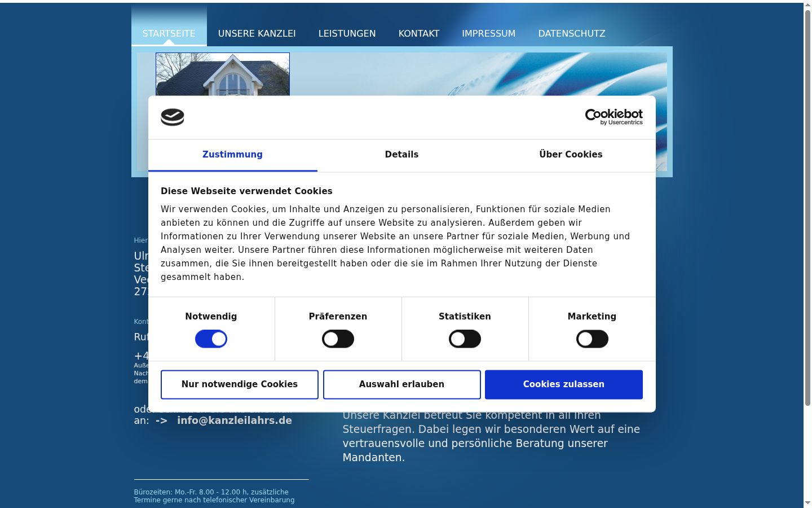Image resolution: width=812 pixels, height=508 pixels.
Task: Click the office building photo thumbnail
Action: coord(223,74)
